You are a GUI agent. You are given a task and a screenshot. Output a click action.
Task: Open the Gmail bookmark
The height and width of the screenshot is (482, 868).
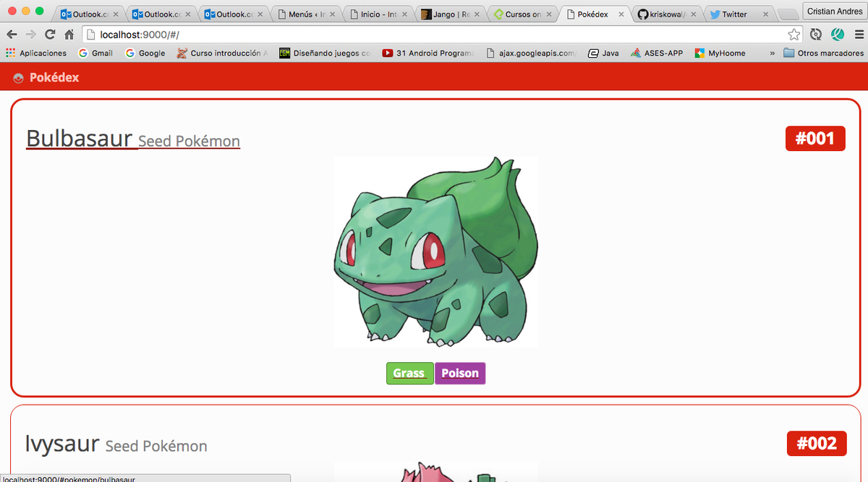95,53
